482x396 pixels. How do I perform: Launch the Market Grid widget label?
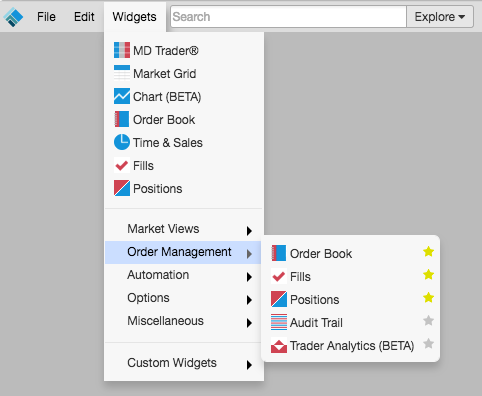point(165,74)
